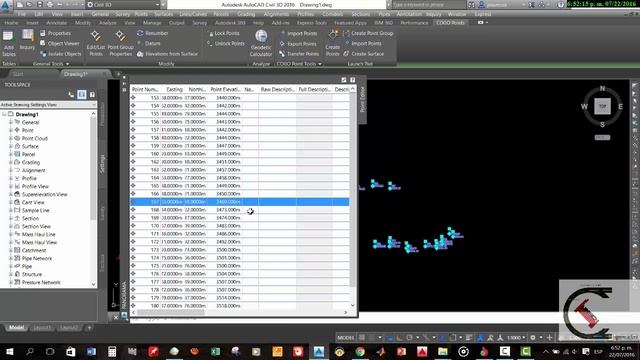Image resolution: width=640 pixels, height=360 pixels.
Task: Open the Windows Start menu
Action: [9, 351]
